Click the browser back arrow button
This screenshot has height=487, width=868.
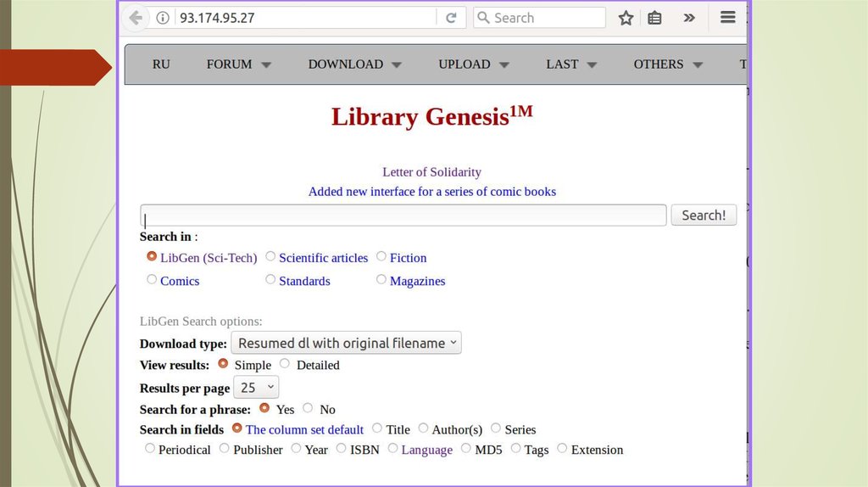click(x=135, y=18)
